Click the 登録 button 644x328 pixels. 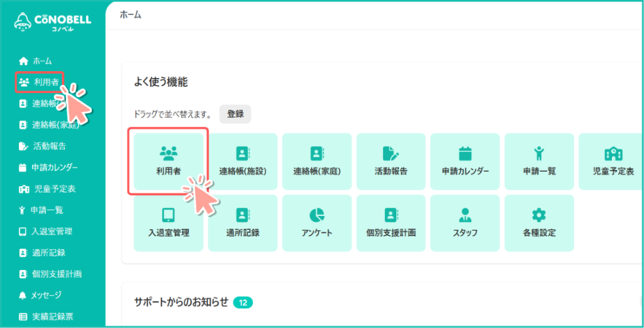point(235,115)
